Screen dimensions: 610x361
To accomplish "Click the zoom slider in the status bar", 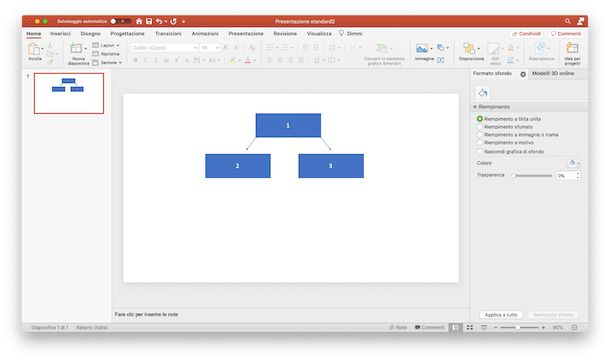I will point(519,328).
